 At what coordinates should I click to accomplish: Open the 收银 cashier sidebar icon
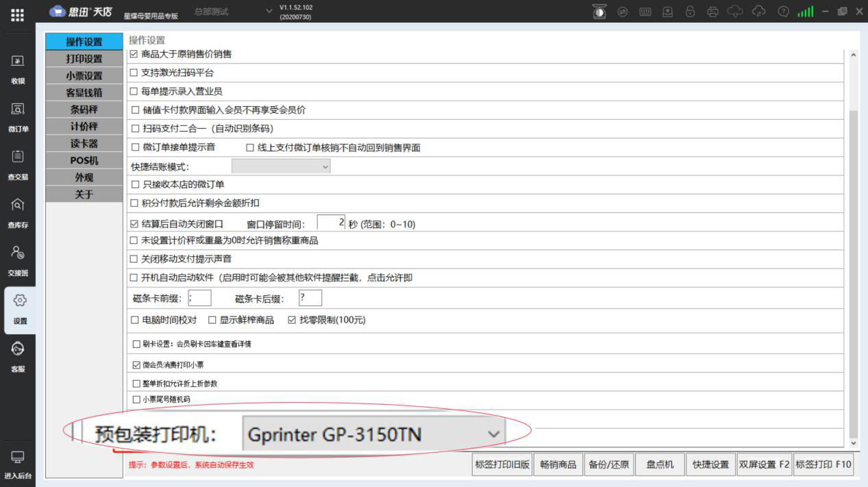[x=18, y=68]
